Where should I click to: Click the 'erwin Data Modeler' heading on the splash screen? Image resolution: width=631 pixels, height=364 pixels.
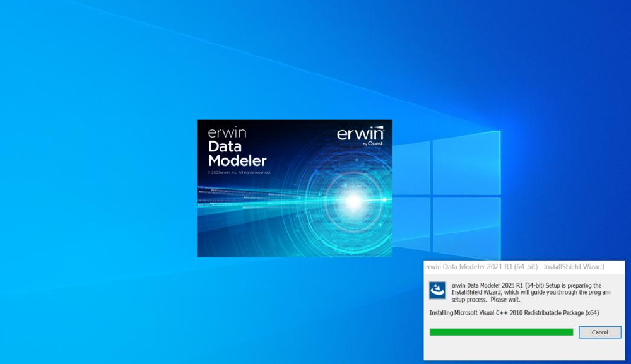[237, 148]
